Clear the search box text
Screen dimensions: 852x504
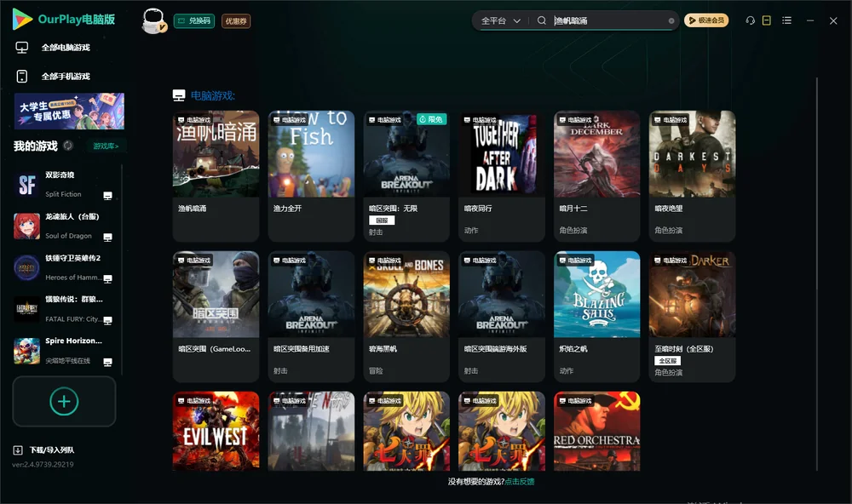pyautogui.click(x=671, y=20)
